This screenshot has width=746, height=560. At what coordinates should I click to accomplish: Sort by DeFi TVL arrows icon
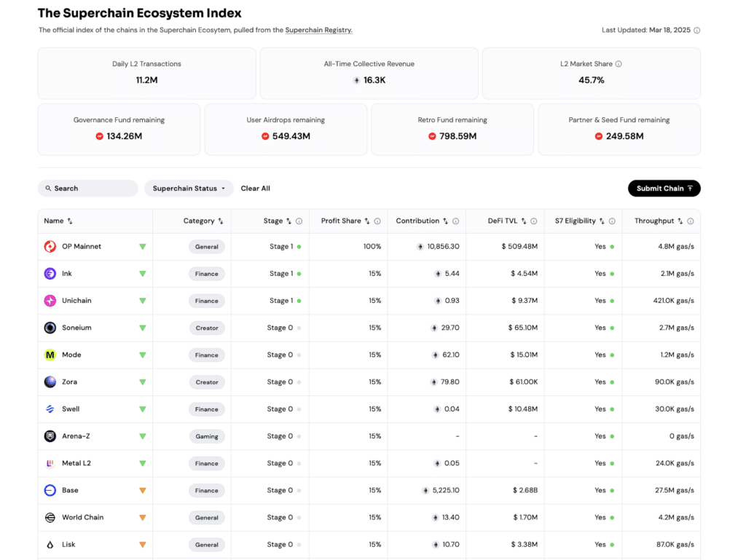coord(523,221)
